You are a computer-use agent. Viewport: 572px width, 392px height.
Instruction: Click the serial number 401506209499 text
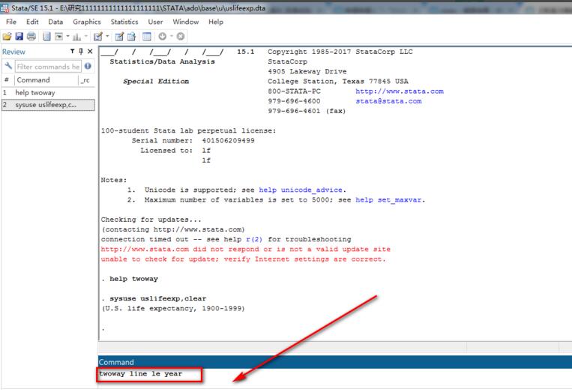pyautogui.click(x=228, y=141)
